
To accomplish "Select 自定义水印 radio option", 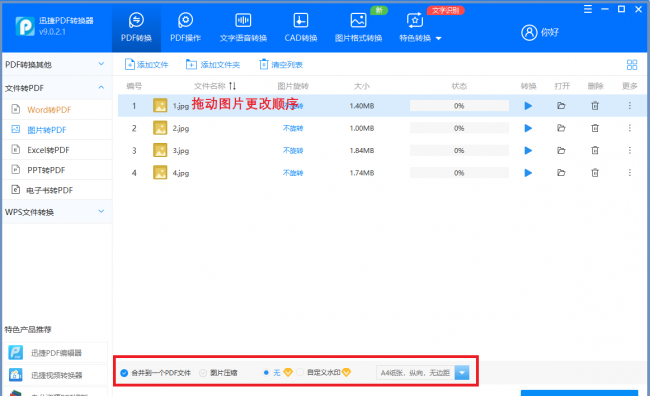I will tap(300, 372).
